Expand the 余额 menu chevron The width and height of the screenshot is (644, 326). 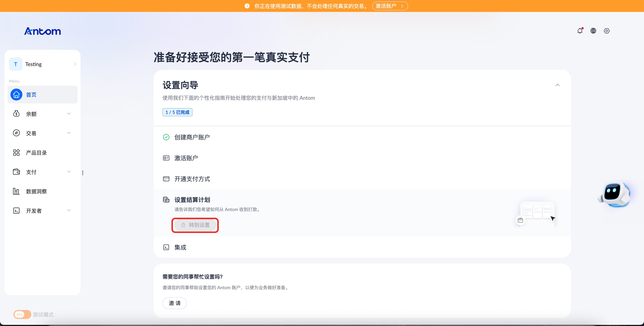69,114
